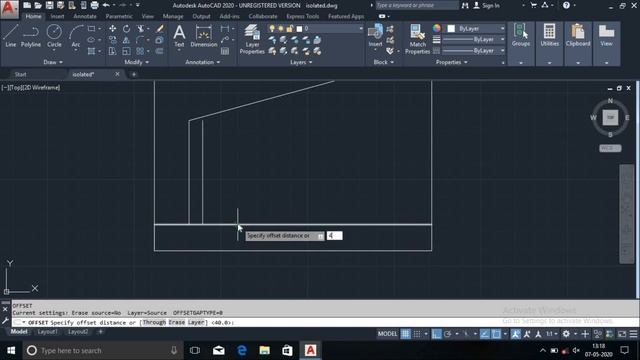
Task: Select the Circle tool
Action: pyautogui.click(x=54, y=36)
